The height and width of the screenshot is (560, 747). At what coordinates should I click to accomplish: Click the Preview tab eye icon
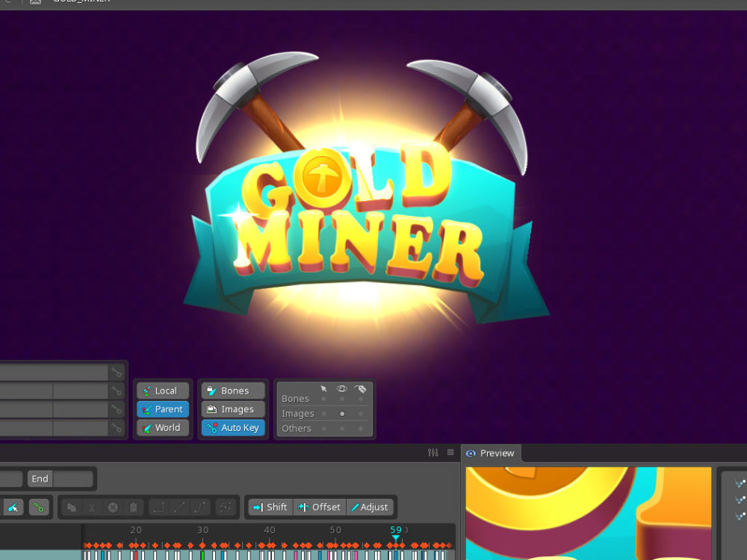click(471, 453)
